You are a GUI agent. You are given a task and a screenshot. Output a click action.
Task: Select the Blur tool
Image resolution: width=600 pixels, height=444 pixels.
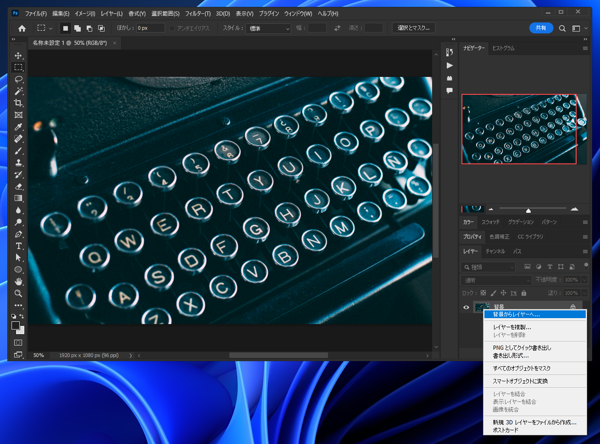18,210
